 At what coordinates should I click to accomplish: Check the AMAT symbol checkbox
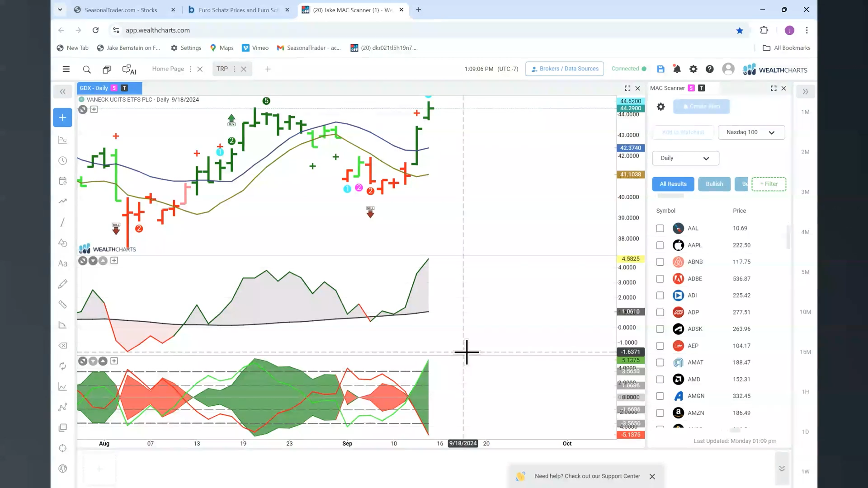pos(660,362)
